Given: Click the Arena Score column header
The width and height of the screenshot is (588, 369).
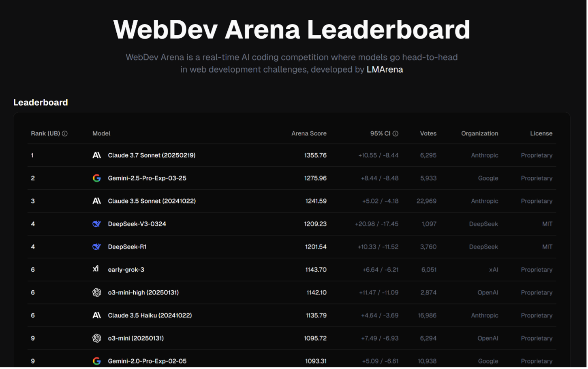Looking at the screenshot, I should [310, 134].
